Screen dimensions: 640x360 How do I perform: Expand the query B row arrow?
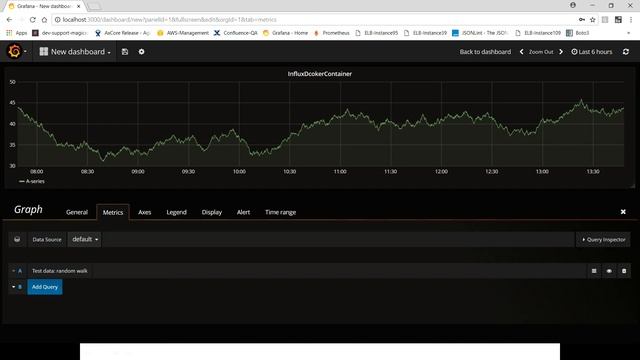(13, 287)
